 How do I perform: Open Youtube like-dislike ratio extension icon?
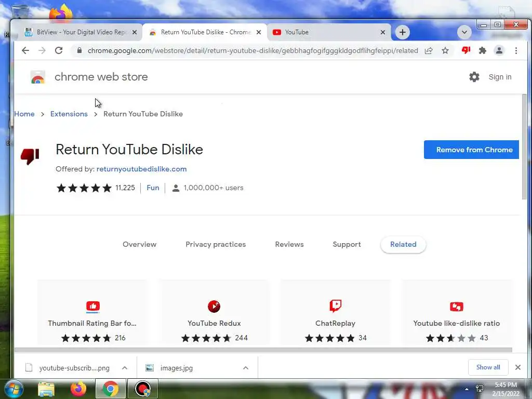pyautogui.click(x=456, y=307)
